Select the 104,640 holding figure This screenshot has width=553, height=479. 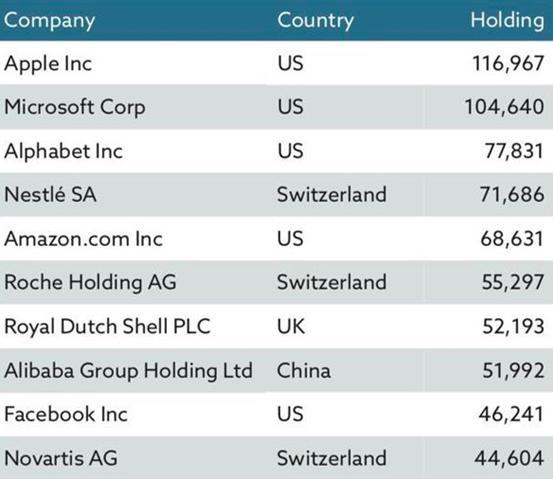(504, 107)
